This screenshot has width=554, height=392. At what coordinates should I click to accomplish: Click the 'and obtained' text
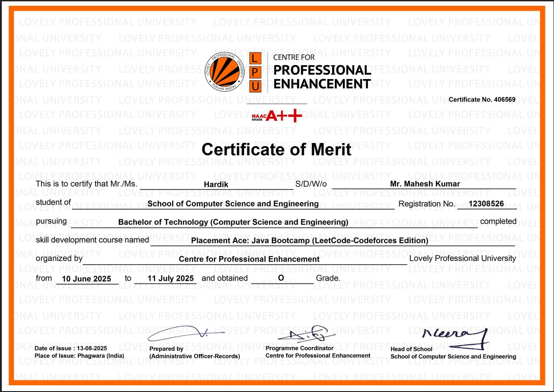tap(224, 278)
